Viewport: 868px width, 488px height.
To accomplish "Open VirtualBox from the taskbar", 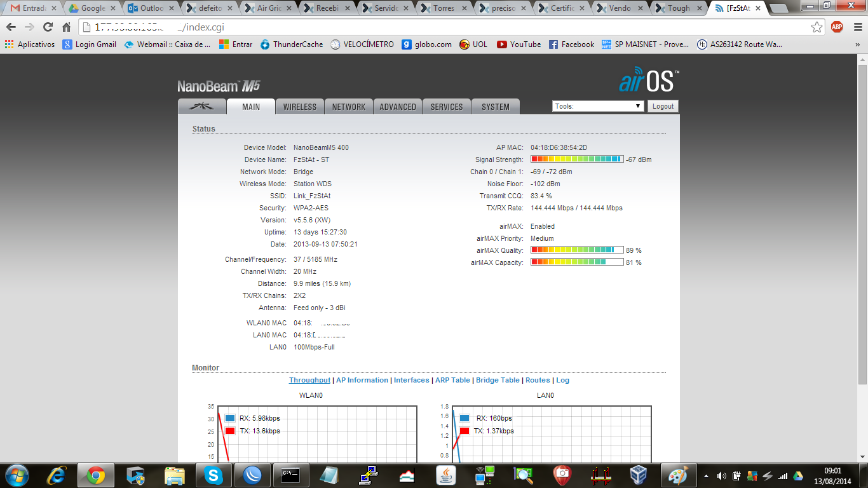I will 638,475.
